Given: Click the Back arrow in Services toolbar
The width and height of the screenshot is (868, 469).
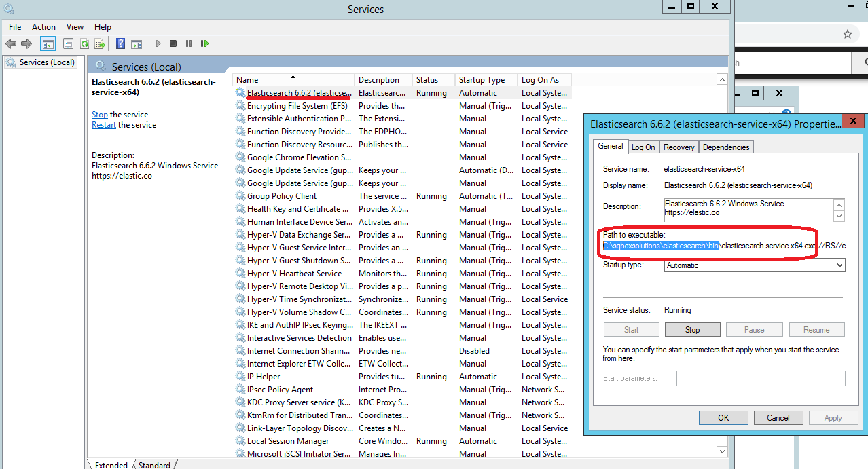Looking at the screenshot, I should tap(10, 43).
